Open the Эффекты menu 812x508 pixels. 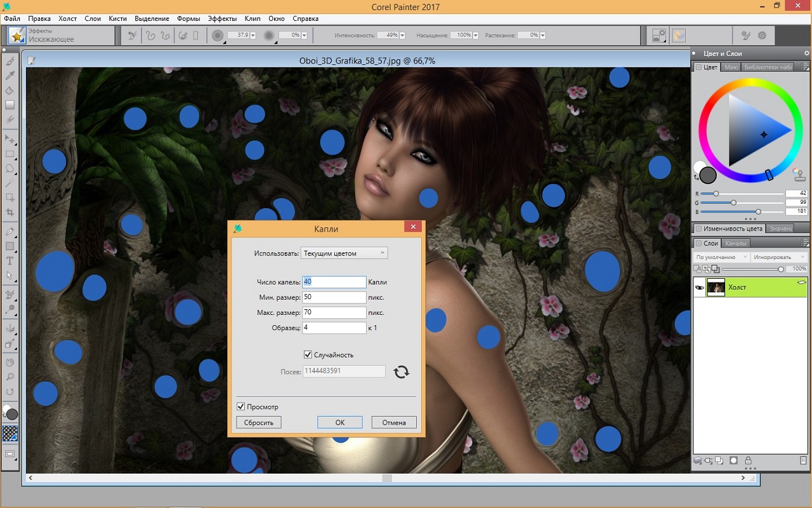tap(222, 18)
